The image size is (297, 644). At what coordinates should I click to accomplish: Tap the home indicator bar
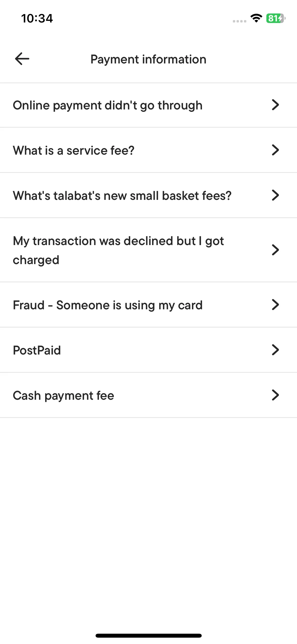tap(148, 636)
